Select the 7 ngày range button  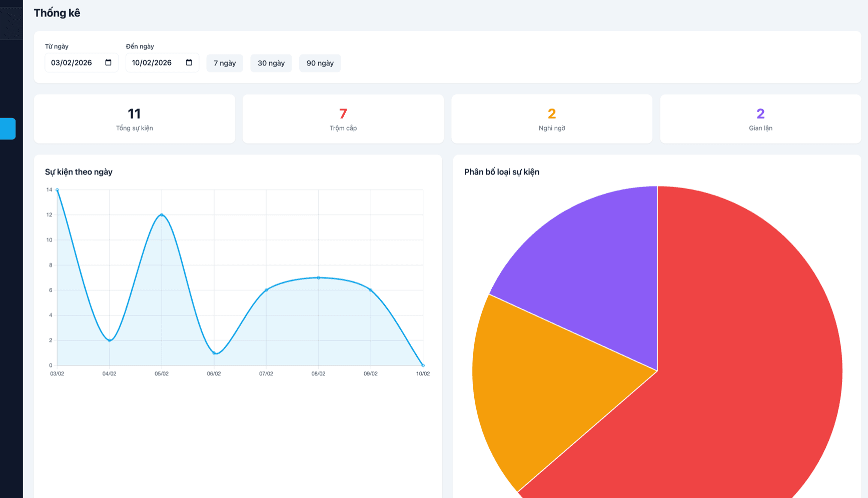click(x=225, y=63)
